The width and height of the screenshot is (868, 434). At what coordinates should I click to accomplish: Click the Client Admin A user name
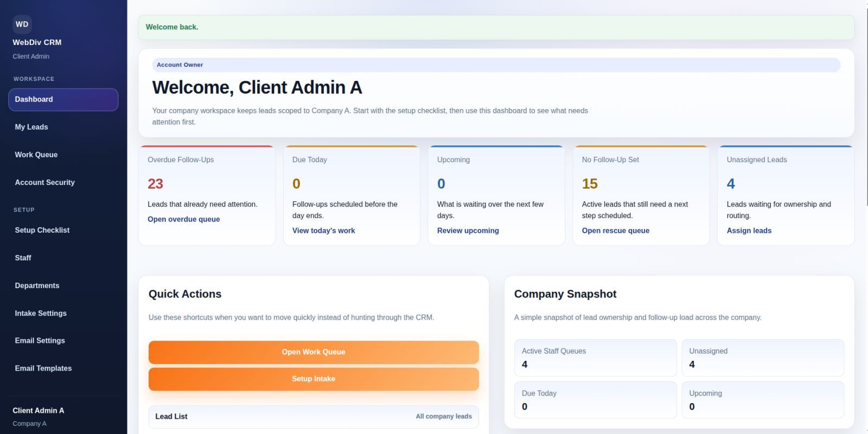(39, 411)
